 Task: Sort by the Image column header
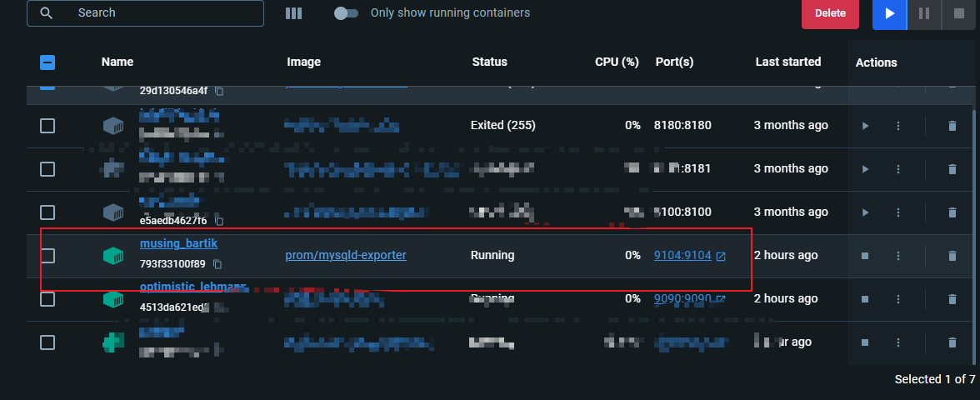pyautogui.click(x=303, y=62)
